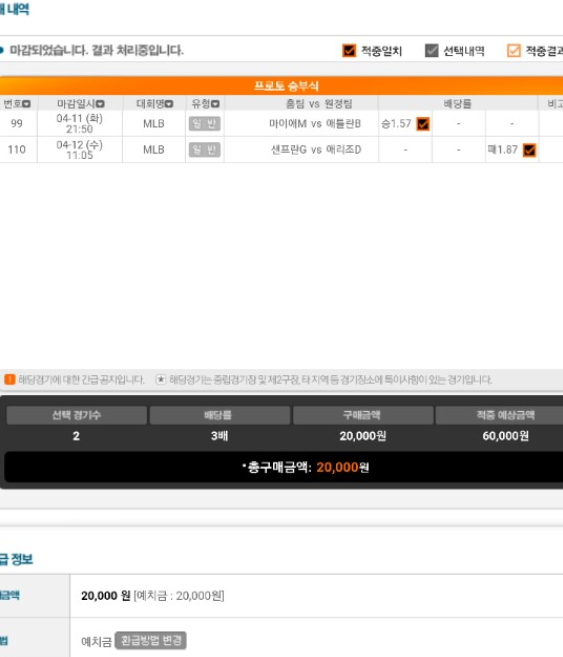Click the 선택 경기수 summary header
Viewport: 563px width, 657px height.
[76, 415]
